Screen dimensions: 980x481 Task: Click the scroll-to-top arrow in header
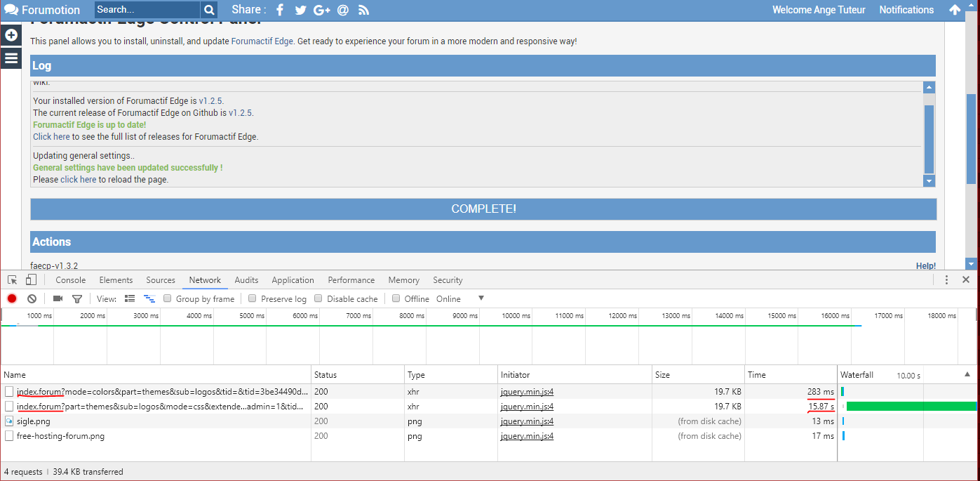click(955, 10)
